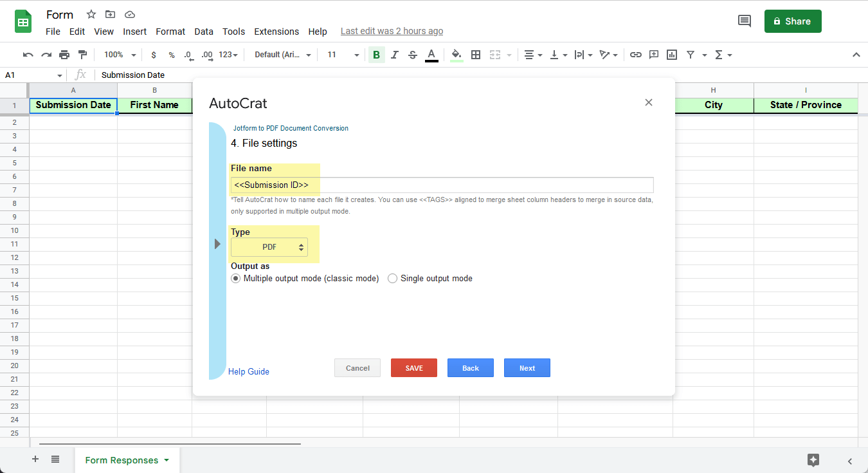Open the Functions sigma icon
868x473 pixels.
(x=719, y=55)
